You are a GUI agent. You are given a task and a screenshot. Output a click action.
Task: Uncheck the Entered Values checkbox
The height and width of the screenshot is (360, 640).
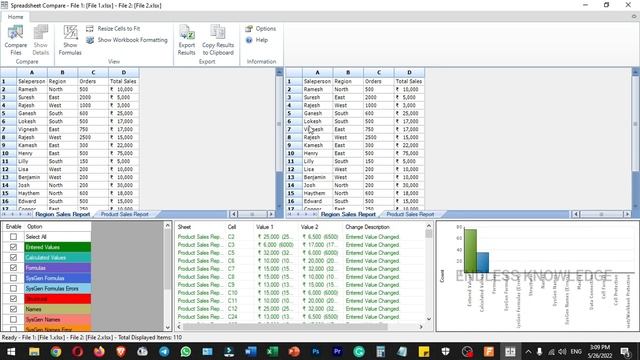13,247
